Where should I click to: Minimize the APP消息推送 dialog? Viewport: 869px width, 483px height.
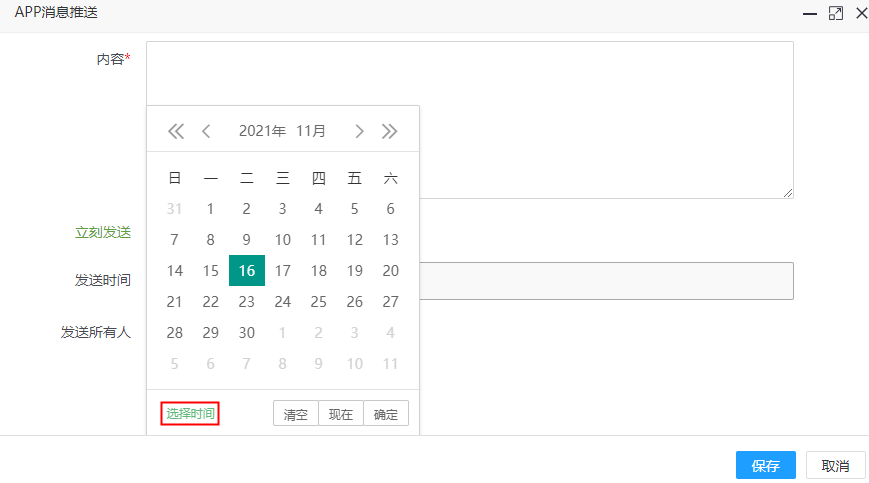click(x=810, y=14)
